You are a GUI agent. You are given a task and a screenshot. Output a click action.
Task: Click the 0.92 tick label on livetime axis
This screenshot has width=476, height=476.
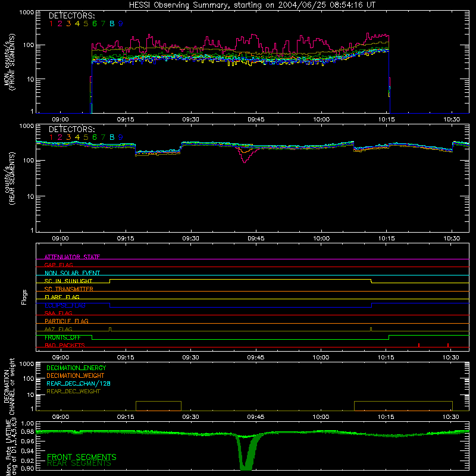pyautogui.click(x=27, y=461)
